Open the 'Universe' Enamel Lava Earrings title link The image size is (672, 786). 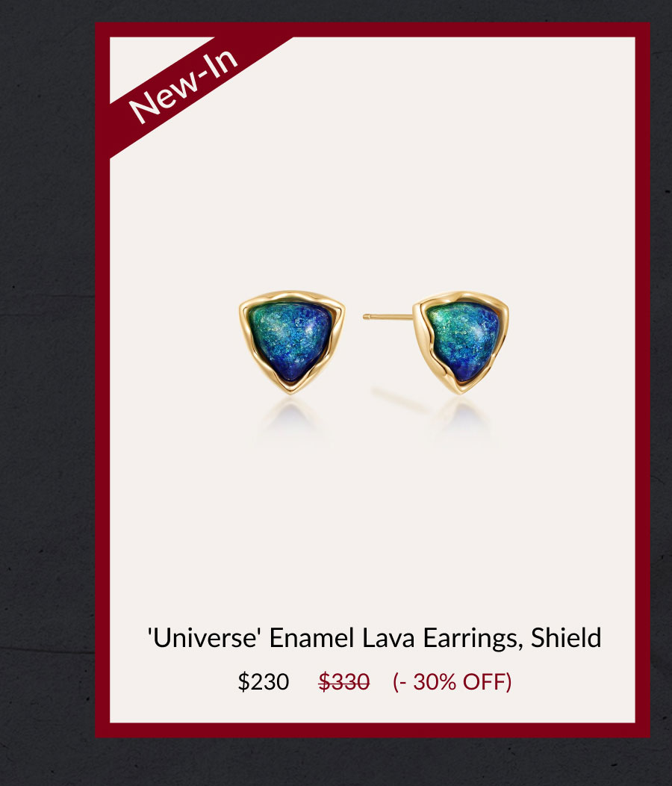point(374,637)
